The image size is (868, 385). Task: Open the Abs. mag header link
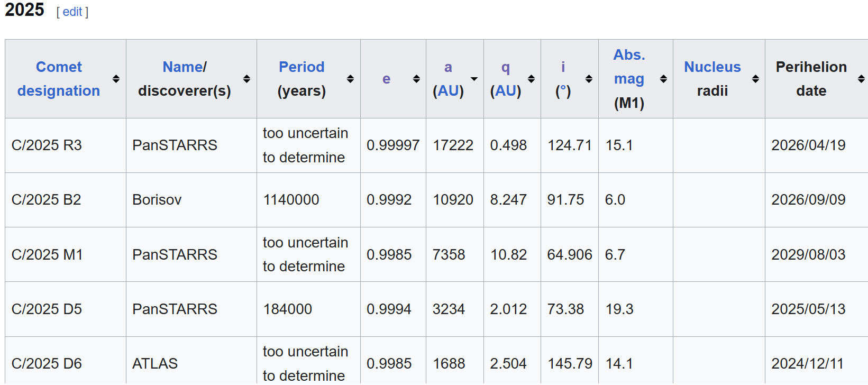(629, 67)
